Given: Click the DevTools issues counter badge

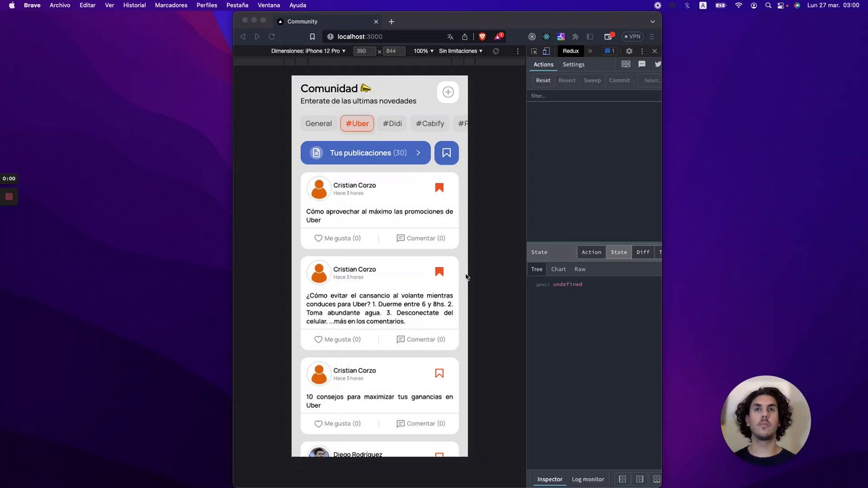Looking at the screenshot, I should [610, 51].
